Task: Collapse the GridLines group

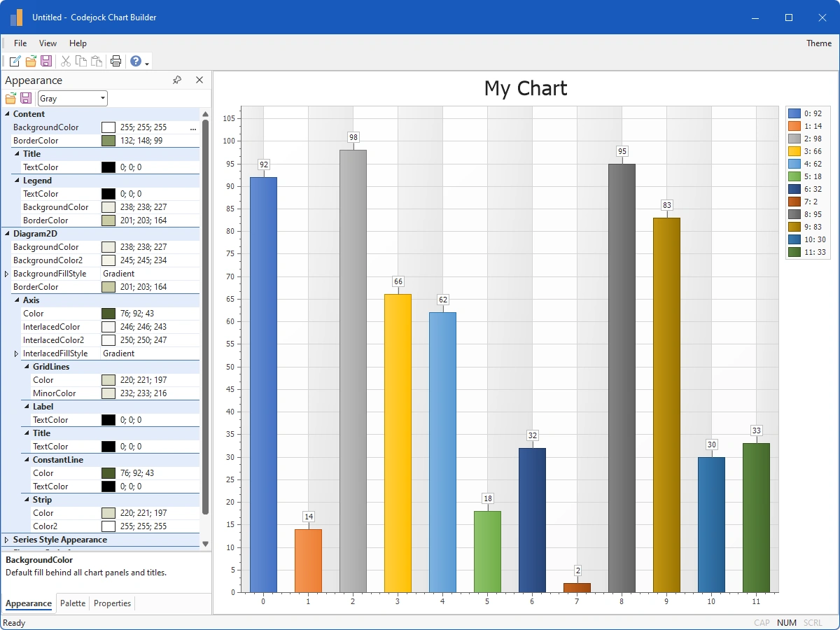Action: coord(27,367)
